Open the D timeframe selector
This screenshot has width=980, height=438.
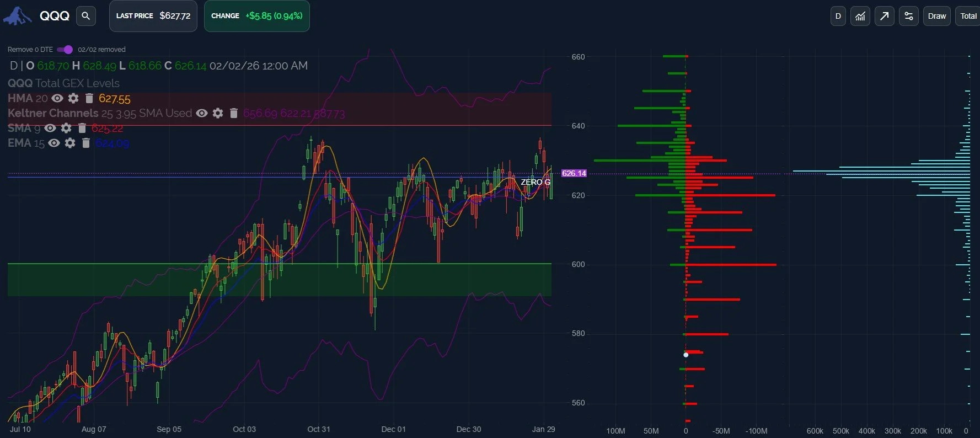coord(838,16)
